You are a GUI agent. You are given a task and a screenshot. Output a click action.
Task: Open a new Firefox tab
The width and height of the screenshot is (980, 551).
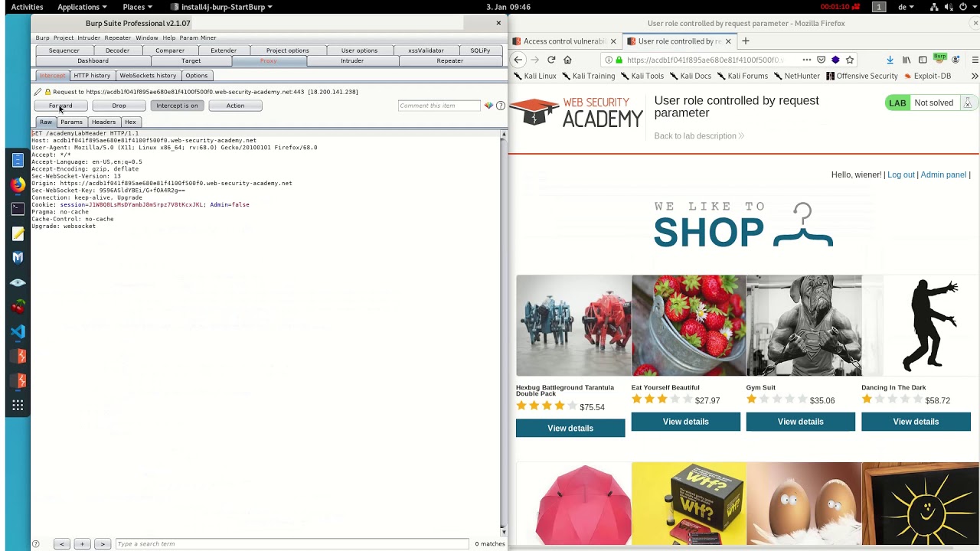point(746,41)
